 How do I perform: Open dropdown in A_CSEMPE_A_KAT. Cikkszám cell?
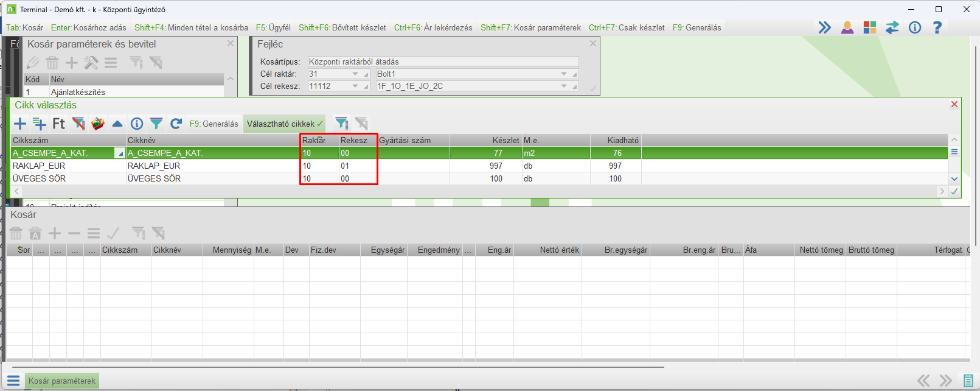pos(120,153)
